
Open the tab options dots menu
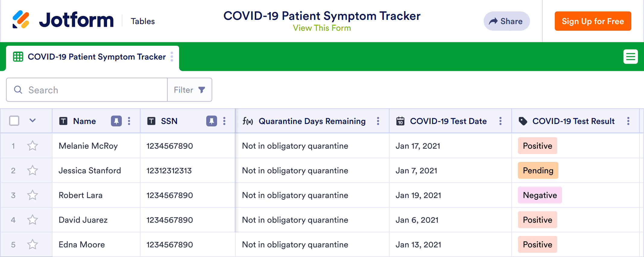click(172, 57)
